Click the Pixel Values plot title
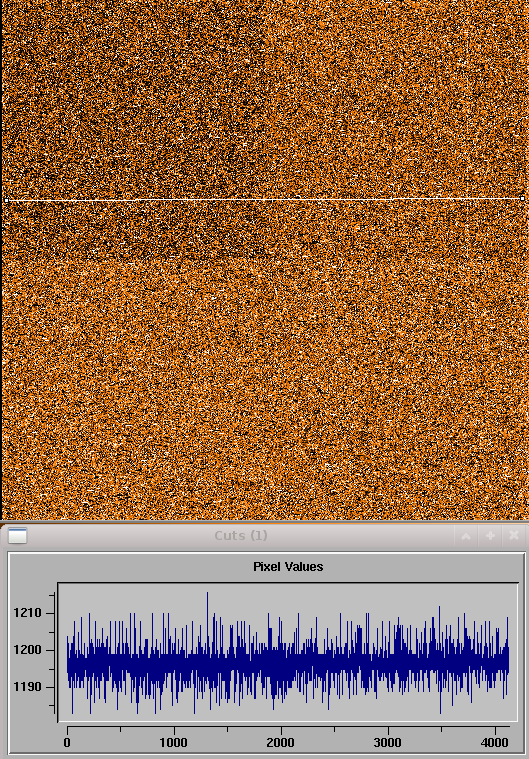The height and width of the screenshot is (759, 529). click(x=288, y=567)
